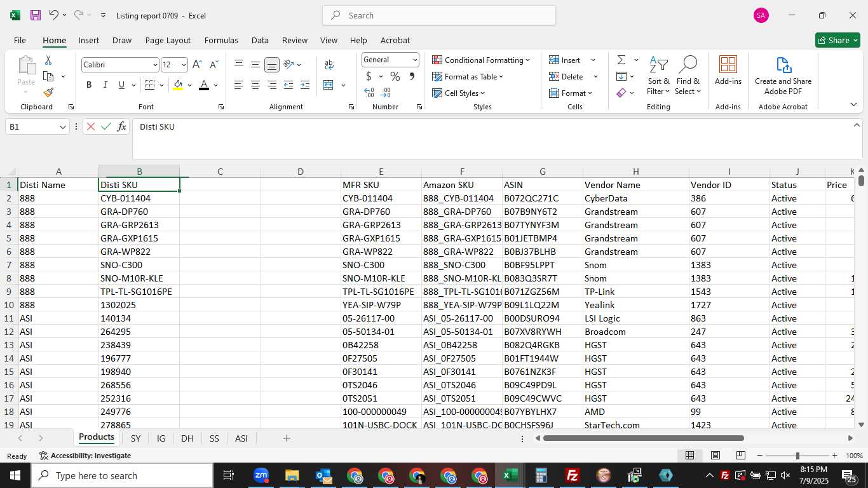Screen dimensions: 868x488
Task: Toggle Bottom Align
Action: click(x=272, y=64)
